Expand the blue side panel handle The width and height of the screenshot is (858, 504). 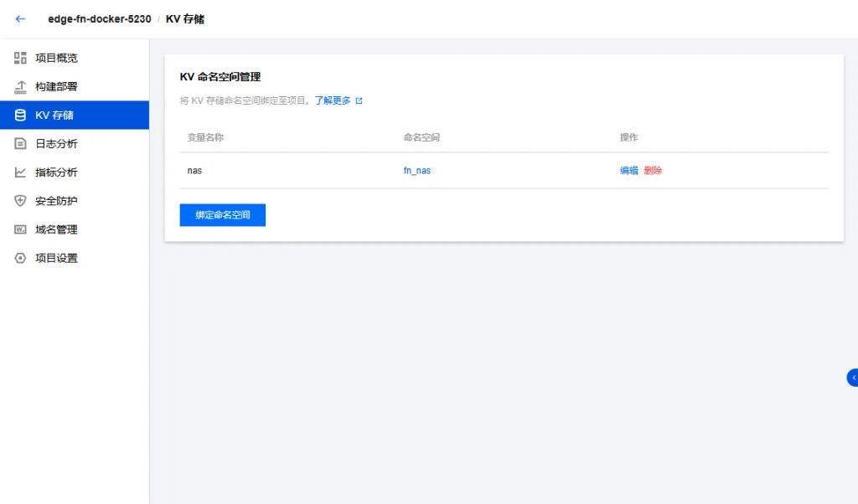click(852, 378)
